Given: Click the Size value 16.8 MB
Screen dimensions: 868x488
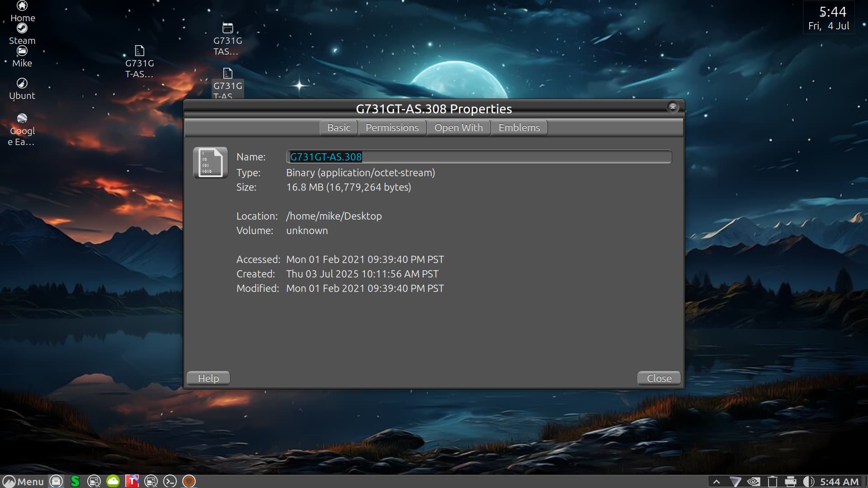Looking at the screenshot, I should coord(349,187).
